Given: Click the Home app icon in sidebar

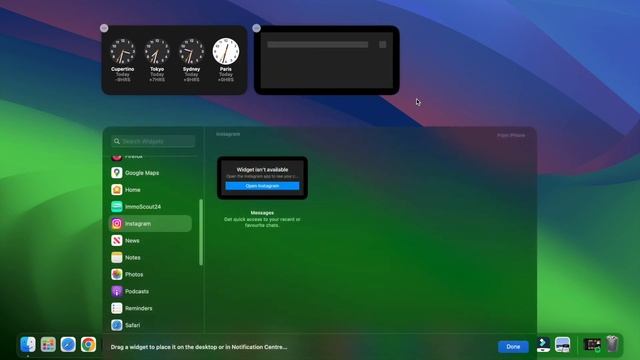Looking at the screenshot, I should (117, 190).
